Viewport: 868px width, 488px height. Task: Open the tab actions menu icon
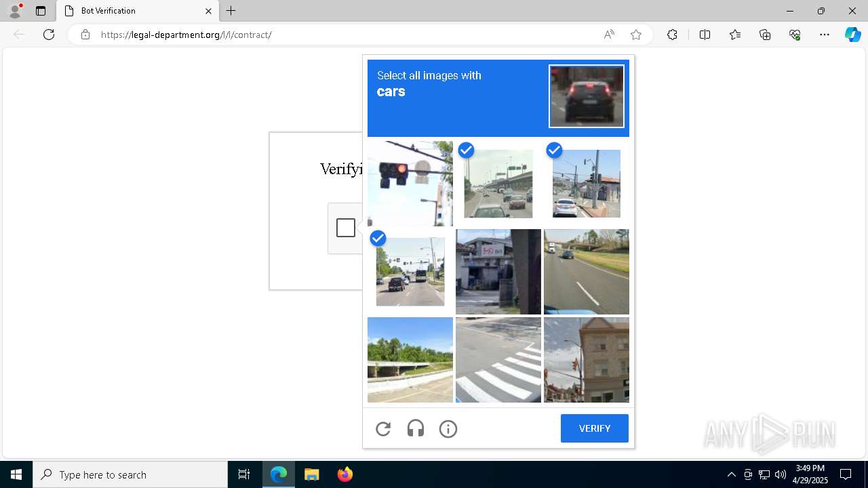pyautogui.click(x=41, y=11)
